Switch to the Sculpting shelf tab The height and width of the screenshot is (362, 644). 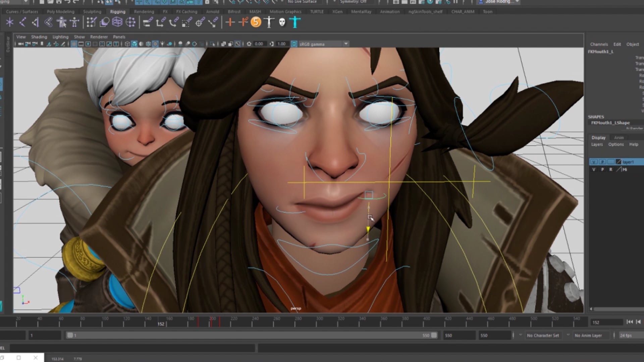[92, 11]
